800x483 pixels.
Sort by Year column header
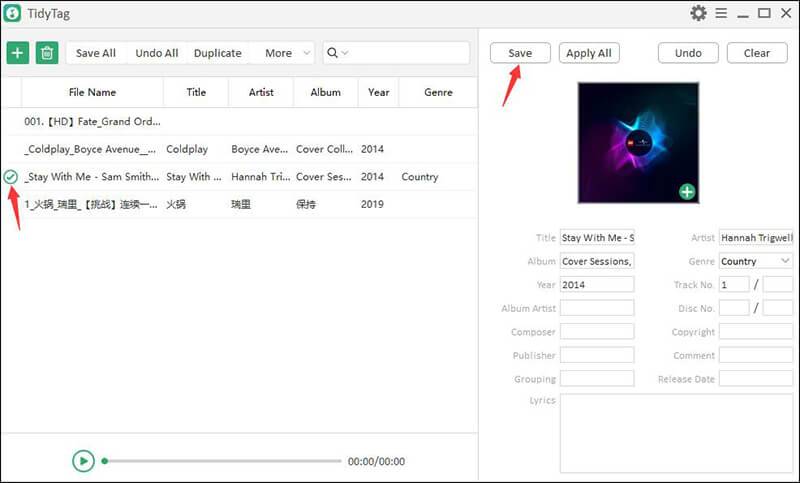pos(379,92)
